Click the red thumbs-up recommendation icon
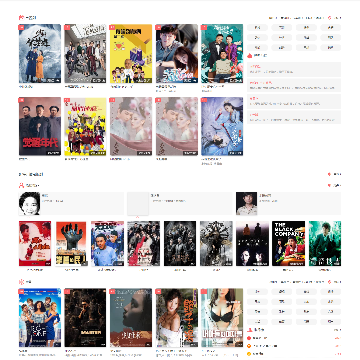 tap(250, 56)
